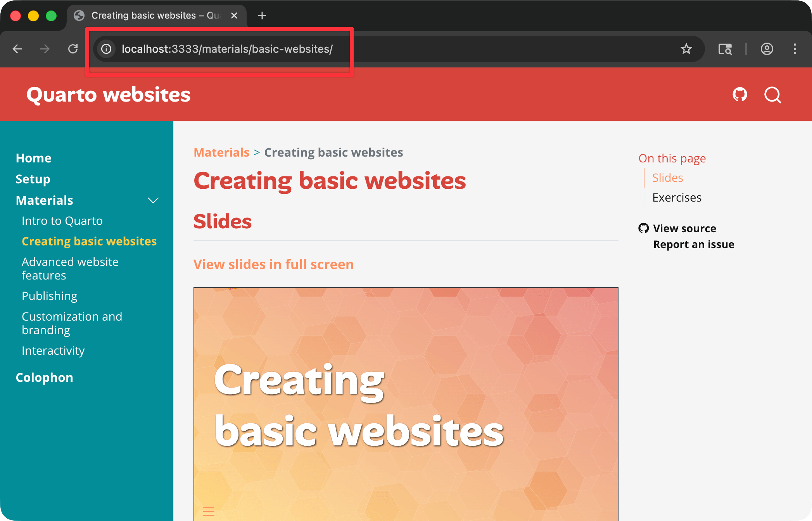The height and width of the screenshot is (521, 812).
Task: Click the browser back arrow
Action: tap(17, 49)
